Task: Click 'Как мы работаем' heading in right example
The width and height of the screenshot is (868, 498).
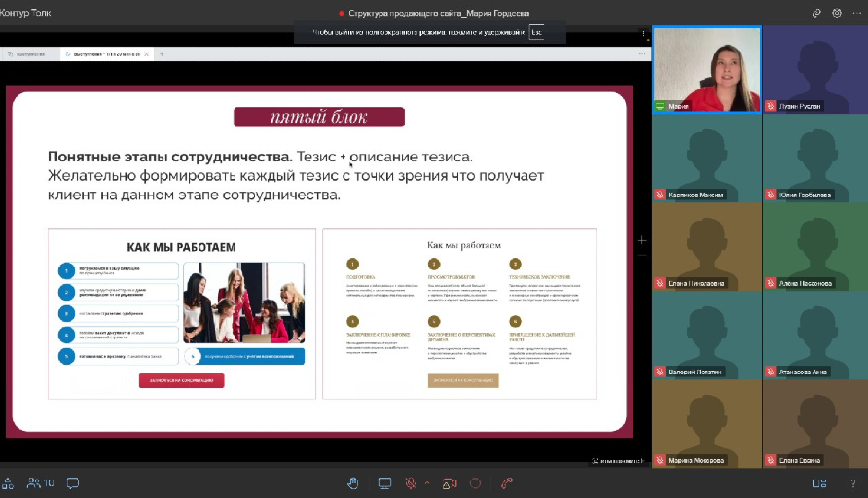Action: click(464, 244)
